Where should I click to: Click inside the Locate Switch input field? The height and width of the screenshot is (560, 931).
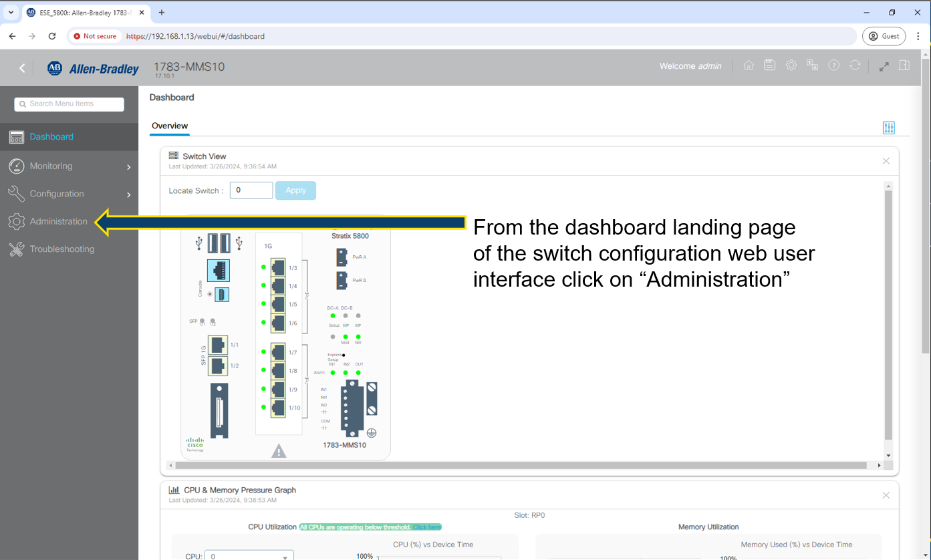click(251, 190)
